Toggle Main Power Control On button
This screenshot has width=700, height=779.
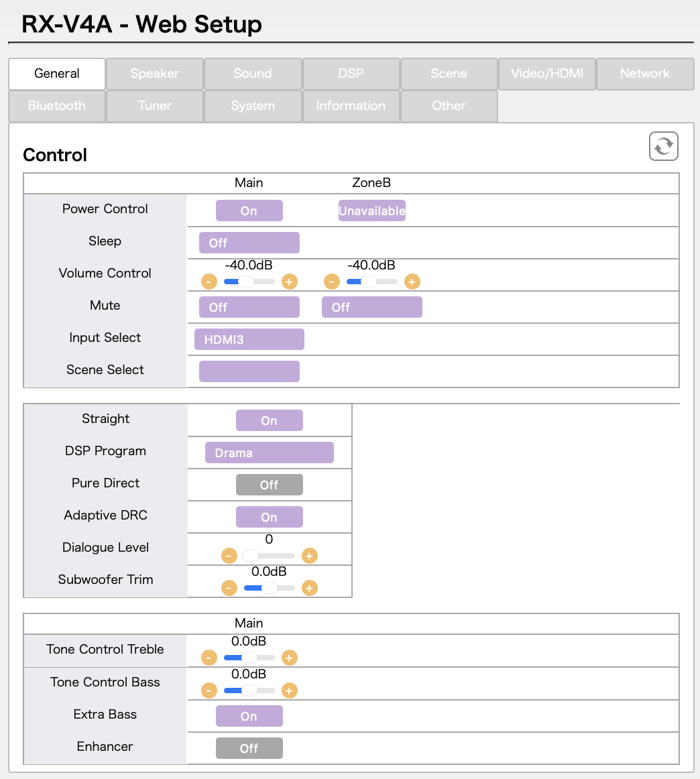coord(249,211)
